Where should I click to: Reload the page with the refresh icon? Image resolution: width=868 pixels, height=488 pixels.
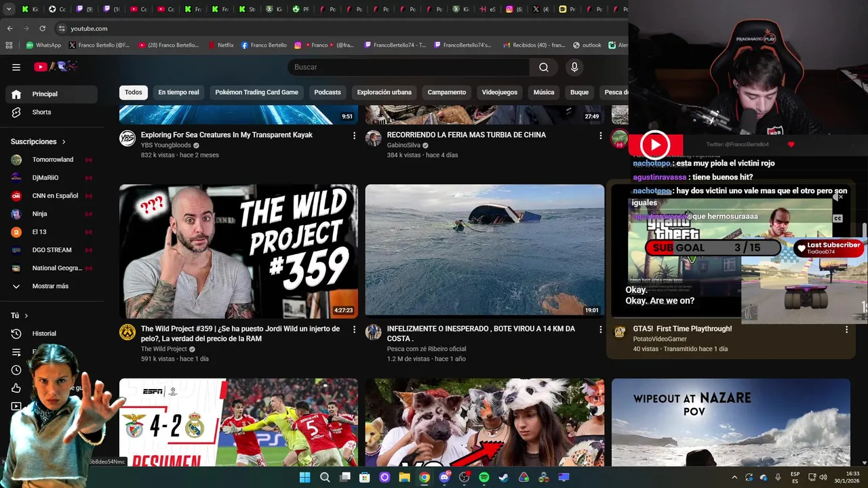coord(42,28)
